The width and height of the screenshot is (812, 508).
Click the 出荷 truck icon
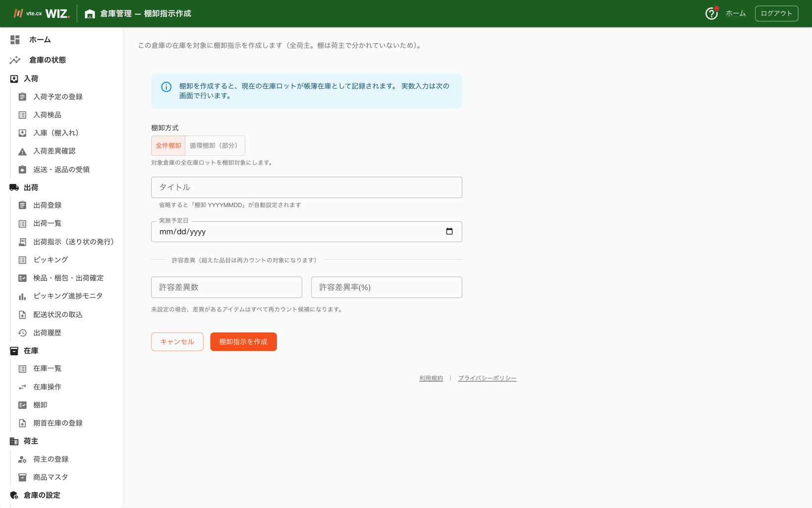click(14, 187)
